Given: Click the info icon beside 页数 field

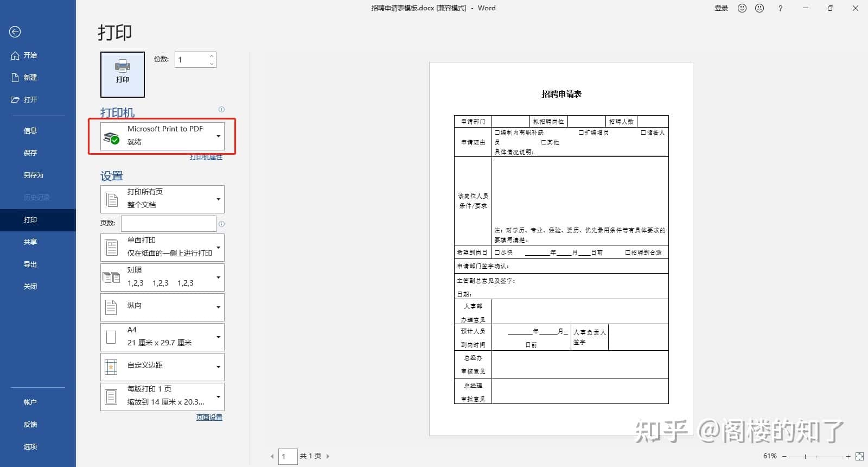Looking at the screenshot, I should pyautogui.click(x=221, y=224).
